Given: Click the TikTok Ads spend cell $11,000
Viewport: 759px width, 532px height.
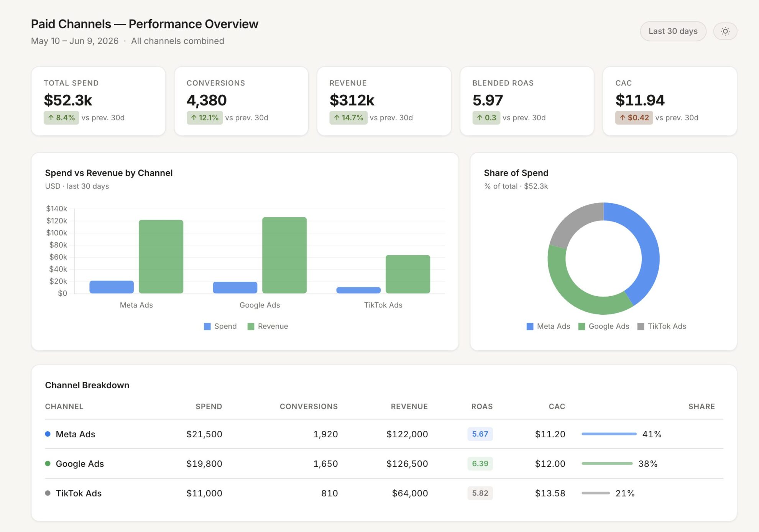Looking at the screenshot, I should click(204, 493).
